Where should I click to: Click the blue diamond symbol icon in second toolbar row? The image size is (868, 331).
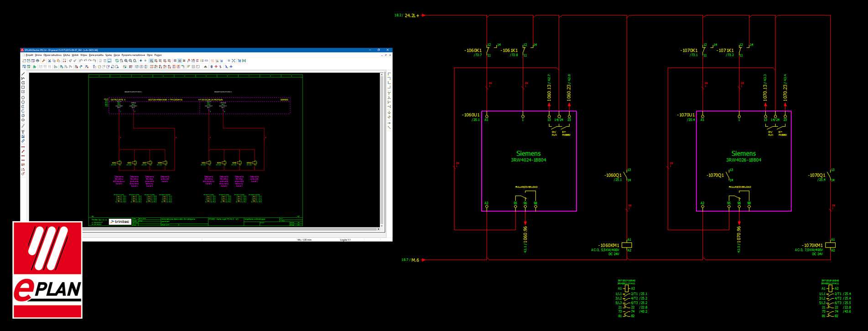pos(231,67)
